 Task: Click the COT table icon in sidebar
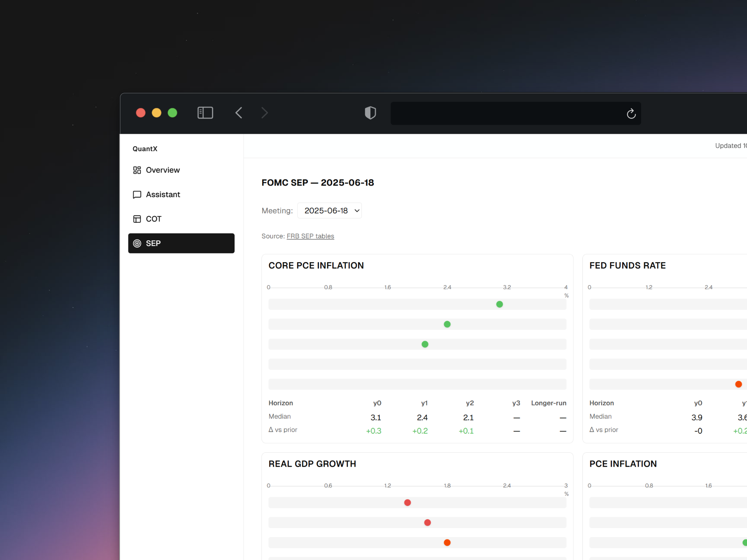[137, 219]
